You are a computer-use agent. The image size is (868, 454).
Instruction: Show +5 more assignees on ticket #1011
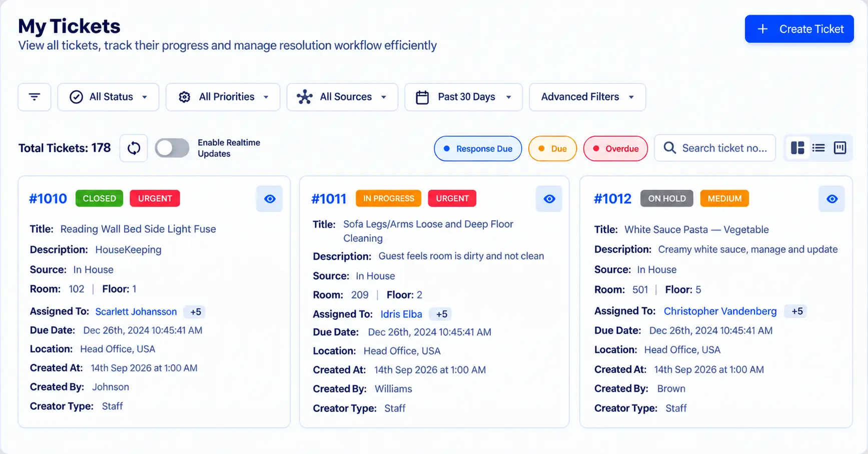click(x=441, y=314)
